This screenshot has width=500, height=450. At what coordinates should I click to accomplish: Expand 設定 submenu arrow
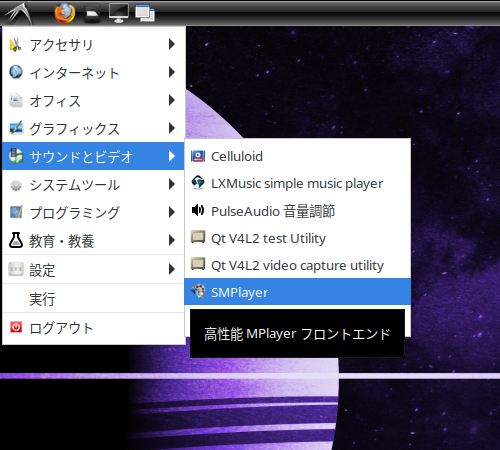click(x=172, y=269)
